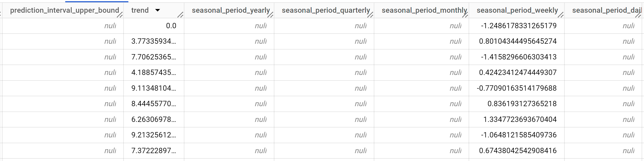Screen dimensions: 644x161
Task: Click the trend value 0.0 cell
Action: point(171,25)
